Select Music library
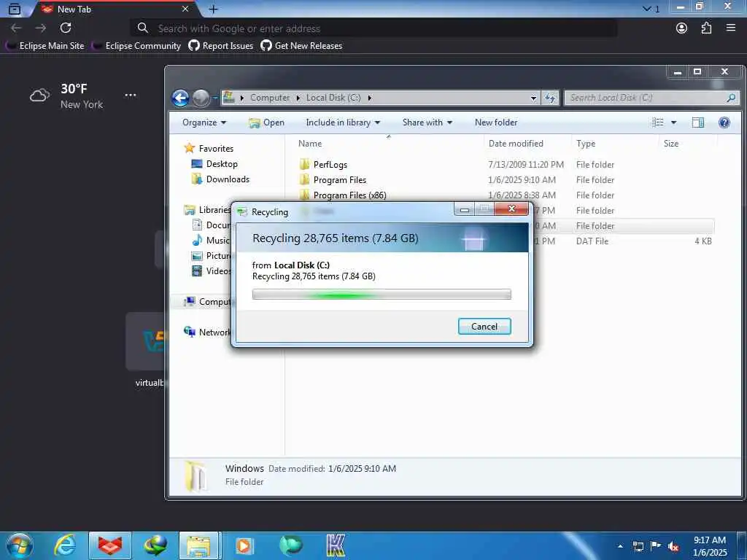The width and height of the screenshot is (747, 560). (211, 241)
